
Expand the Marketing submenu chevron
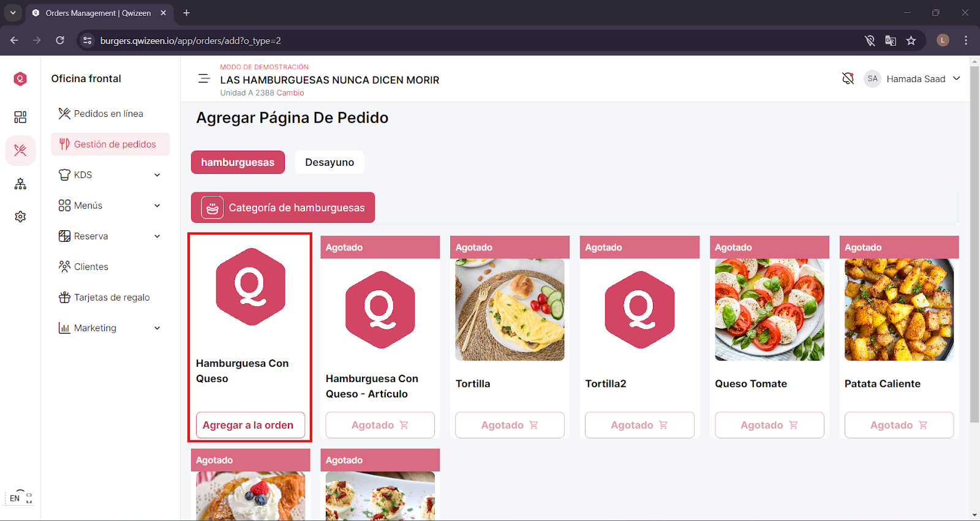[157, 328]
